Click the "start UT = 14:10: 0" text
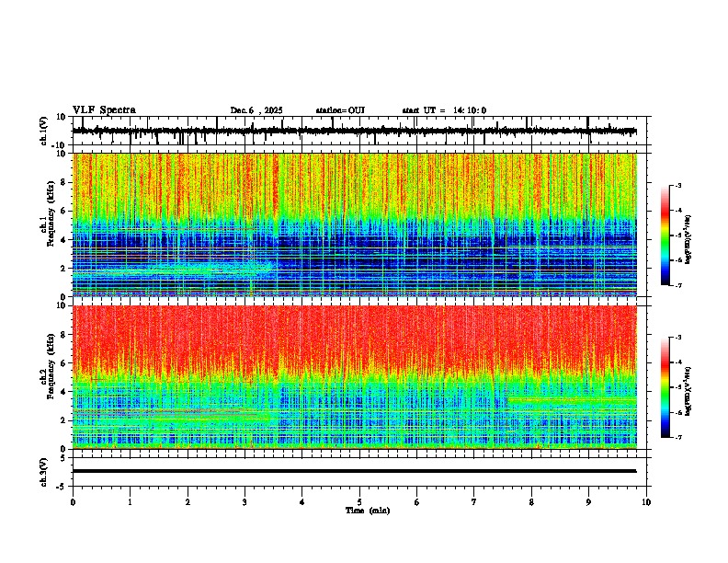The image size is (728, 563). pyautogui.click(x=444, y=110)
